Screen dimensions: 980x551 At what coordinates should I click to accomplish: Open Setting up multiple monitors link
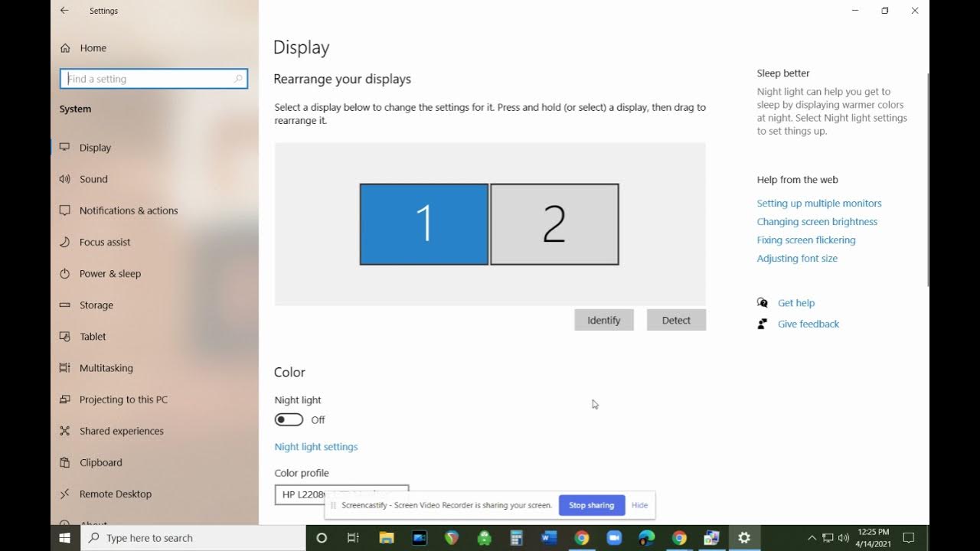pyautogui.click(x=819, y=203)
